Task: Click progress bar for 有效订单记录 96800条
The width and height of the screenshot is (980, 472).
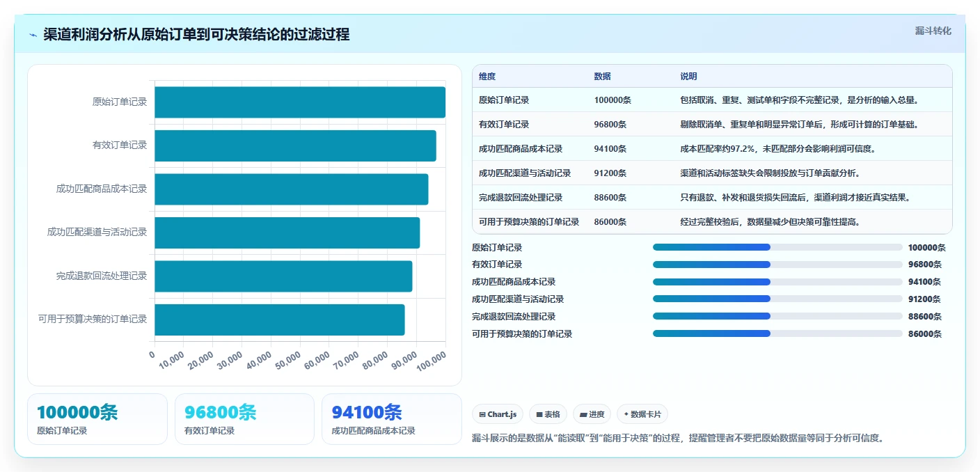Action: (x=777, y=265)
